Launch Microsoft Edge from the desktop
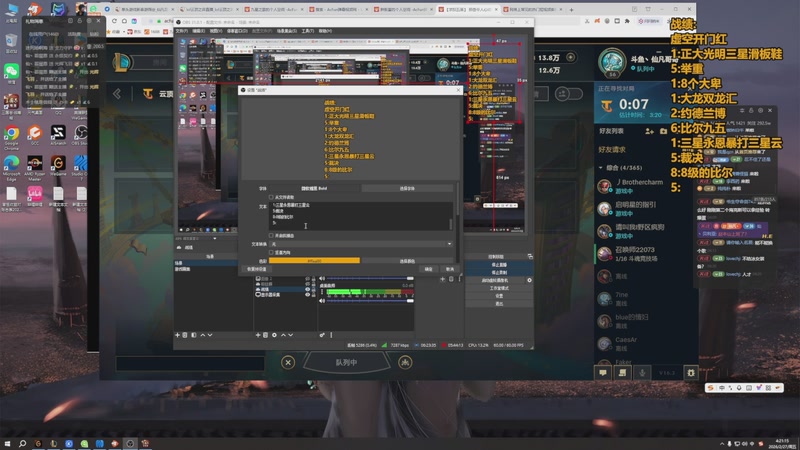Viewport: 800px width, 450px height. coord(11,166)
